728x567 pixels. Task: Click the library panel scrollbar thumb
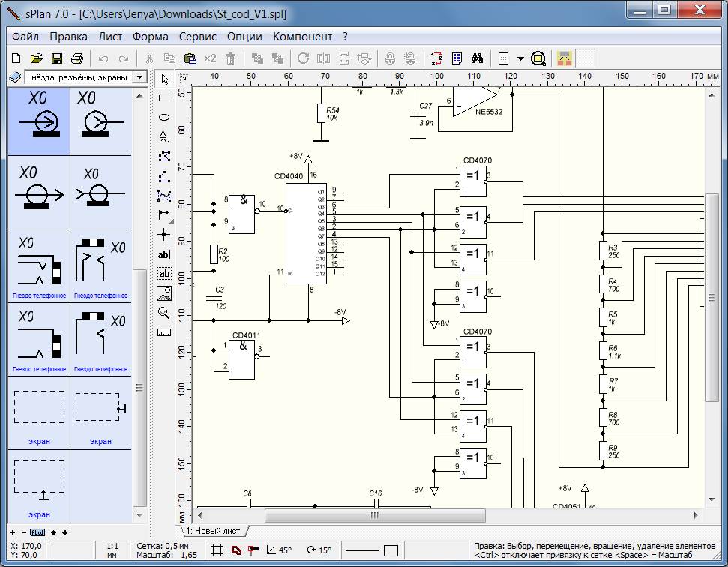[x=139, y=387]
